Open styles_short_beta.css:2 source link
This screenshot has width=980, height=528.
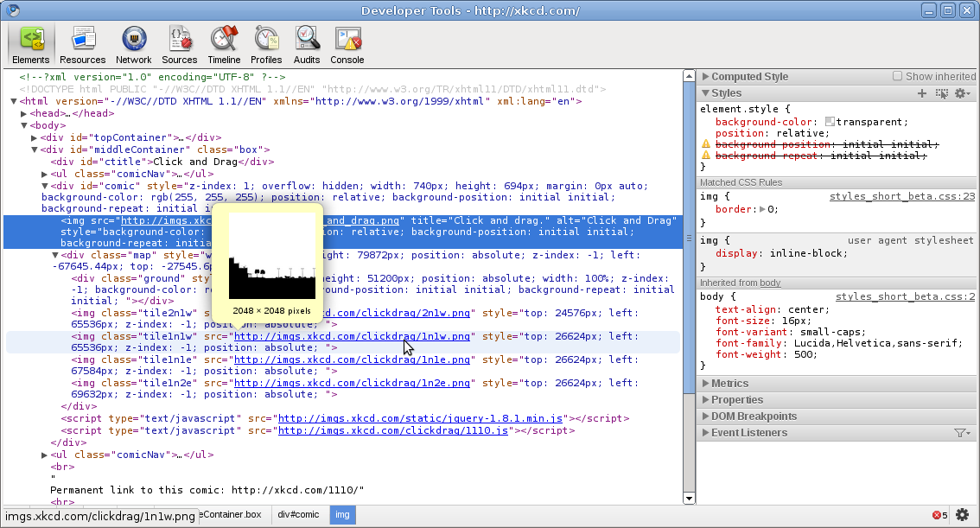tap(905, 296)
